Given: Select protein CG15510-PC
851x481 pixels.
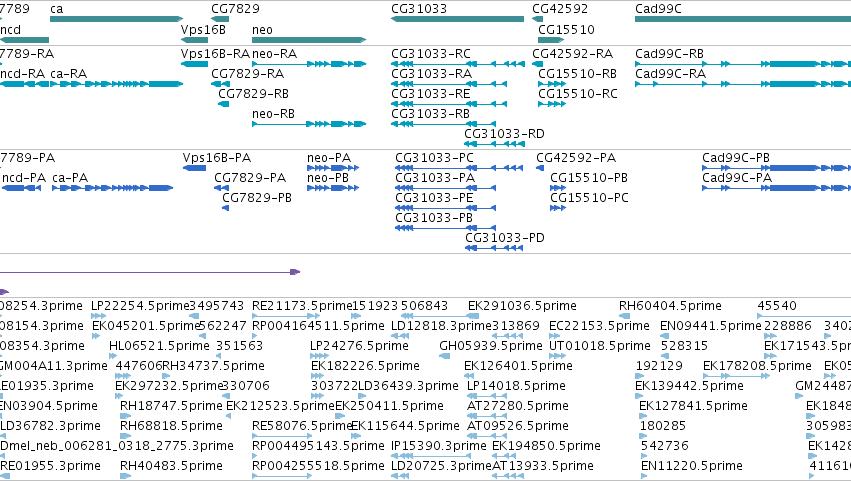Looking at the screenshot, I should pyautogui.click(x=558, y=208).
